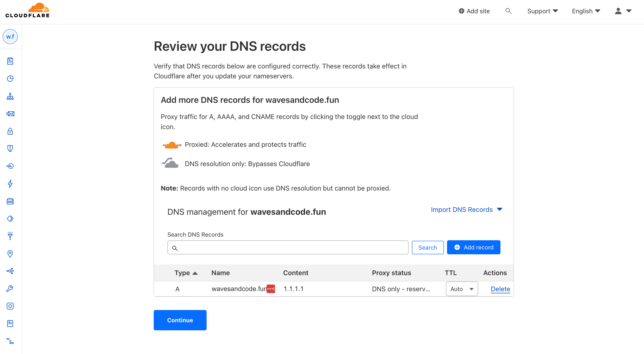Click the Proxy status column header
644x354 pixels.
click(x=392, y=273)
